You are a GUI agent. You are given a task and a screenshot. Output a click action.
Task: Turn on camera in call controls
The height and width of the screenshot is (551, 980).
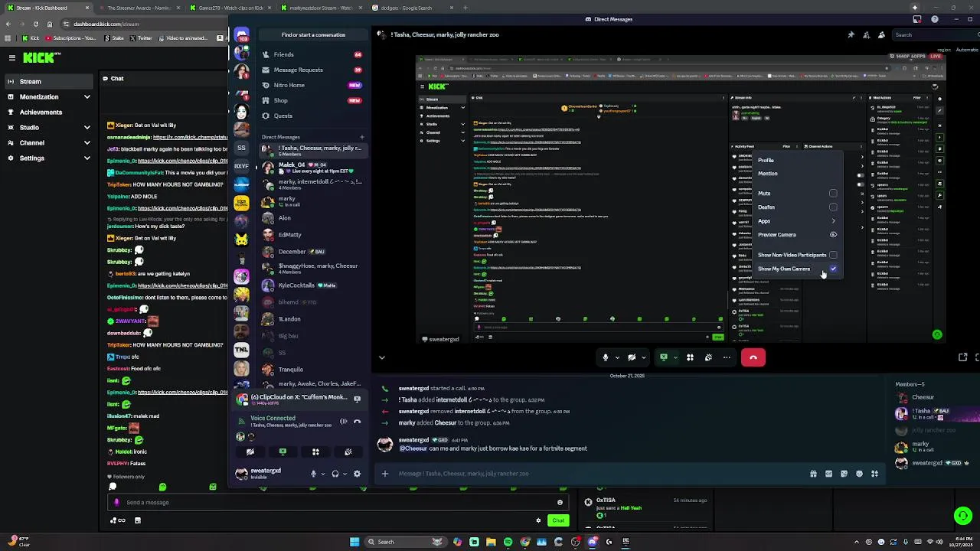[632, 357]
